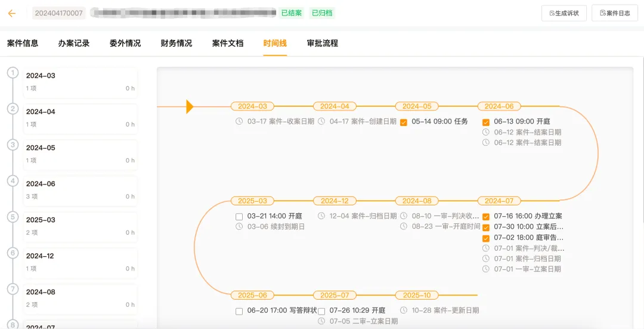Viewport: 644px width, 329px height.
Task: Open the 案件信息 tab
Action: (23, 43)
